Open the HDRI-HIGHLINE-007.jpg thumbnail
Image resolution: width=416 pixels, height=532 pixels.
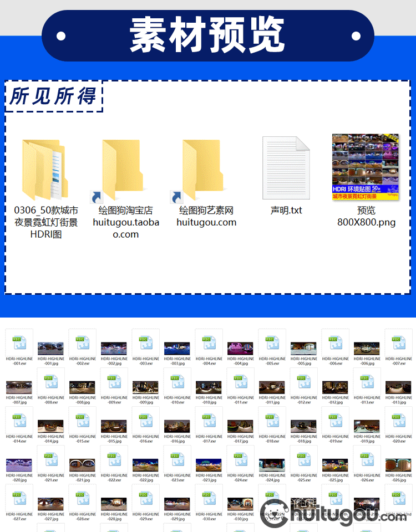pyautogui.click(x=19, y=387)
